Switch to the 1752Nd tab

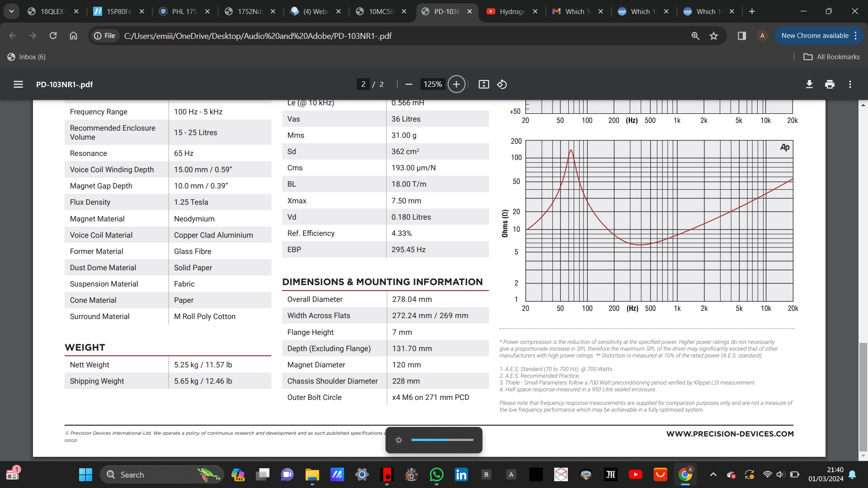(x=250, y=11)
